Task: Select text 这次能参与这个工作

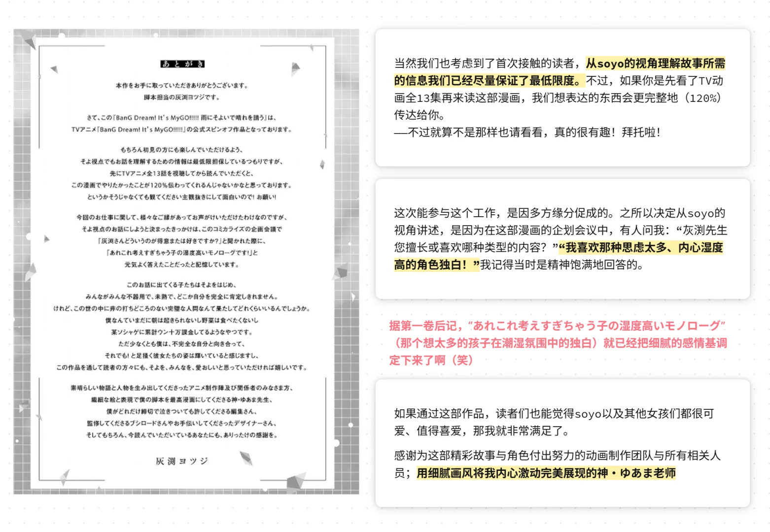Action: point(445,213)
